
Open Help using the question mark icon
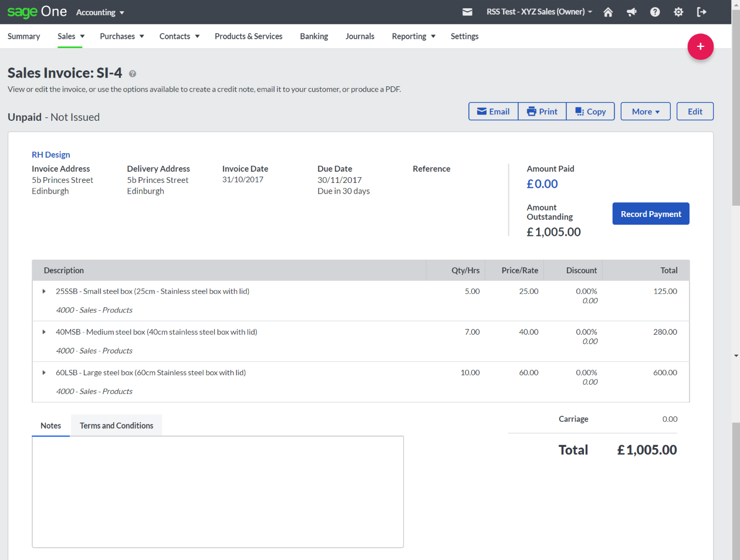click(655, 12)
